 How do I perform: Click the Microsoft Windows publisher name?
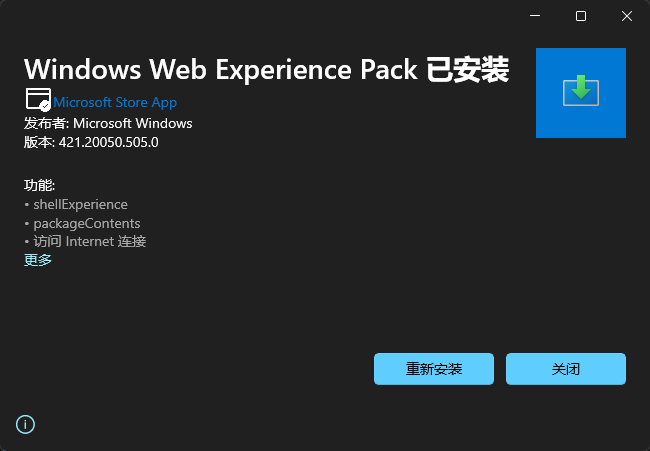tap(133, 123)
